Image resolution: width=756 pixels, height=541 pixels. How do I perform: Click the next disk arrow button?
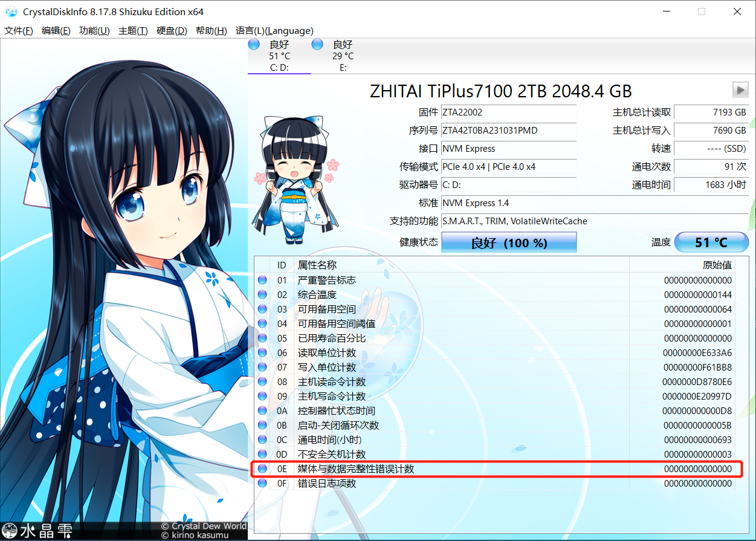click(x=740, y=90)
